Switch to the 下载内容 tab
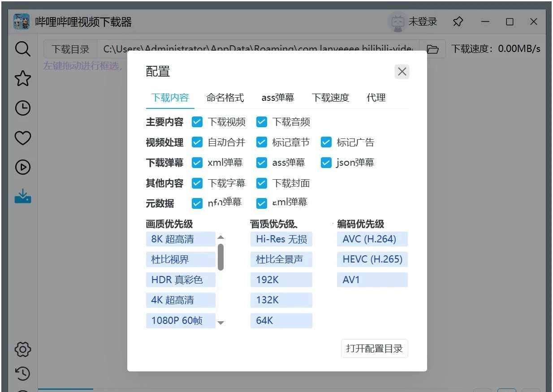 click(170, 98)
